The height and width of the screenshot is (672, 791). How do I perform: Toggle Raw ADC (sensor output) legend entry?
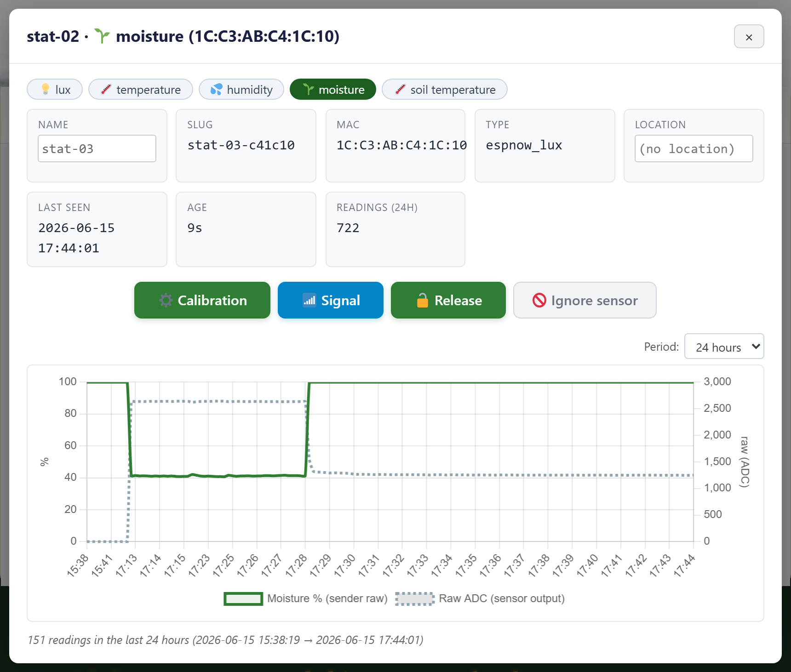click(x=480, y=598)
